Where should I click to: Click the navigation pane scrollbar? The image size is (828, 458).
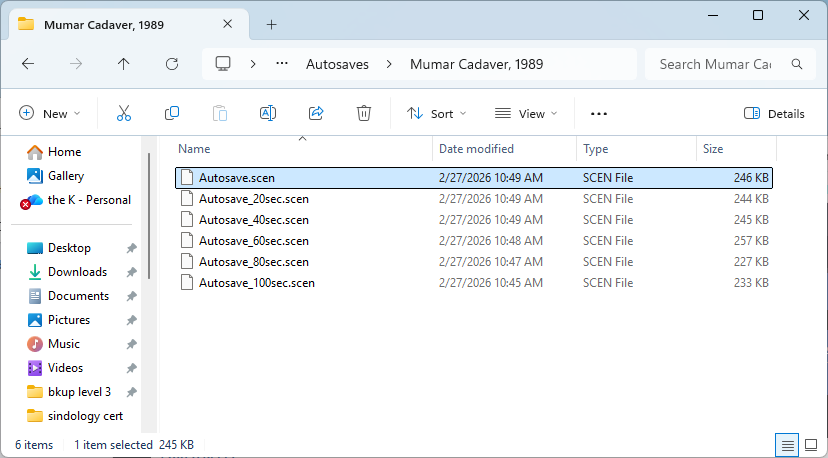(x=149, y=217)
